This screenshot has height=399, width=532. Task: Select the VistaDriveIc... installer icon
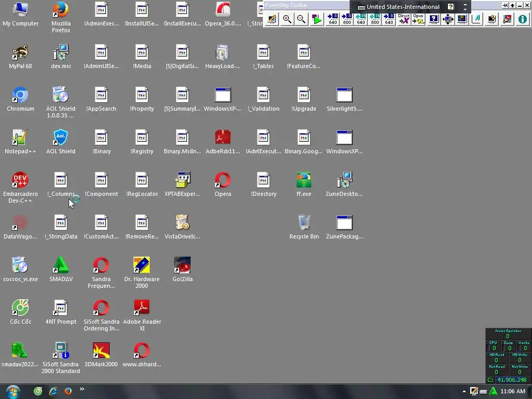(x=182, y=227)
